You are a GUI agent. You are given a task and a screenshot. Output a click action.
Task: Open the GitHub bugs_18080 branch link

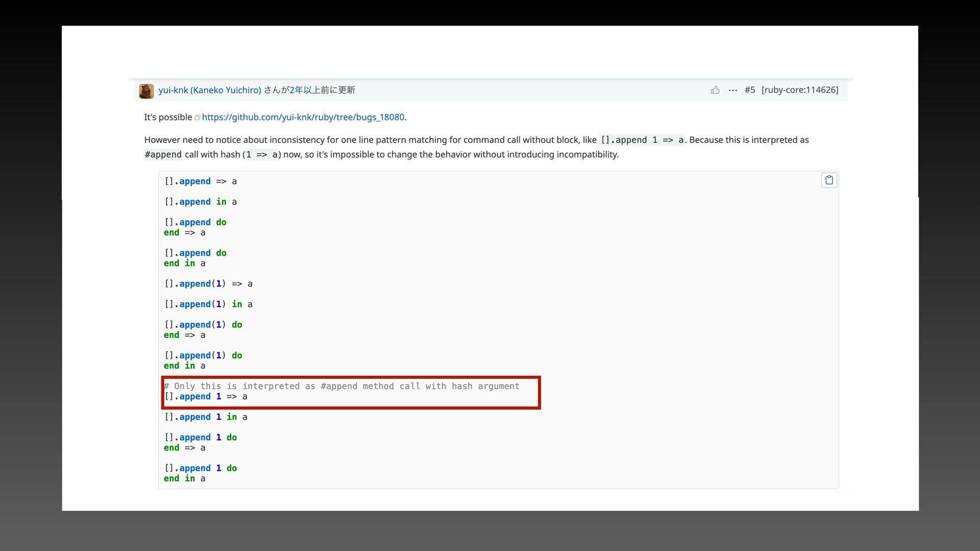[303, 117]
